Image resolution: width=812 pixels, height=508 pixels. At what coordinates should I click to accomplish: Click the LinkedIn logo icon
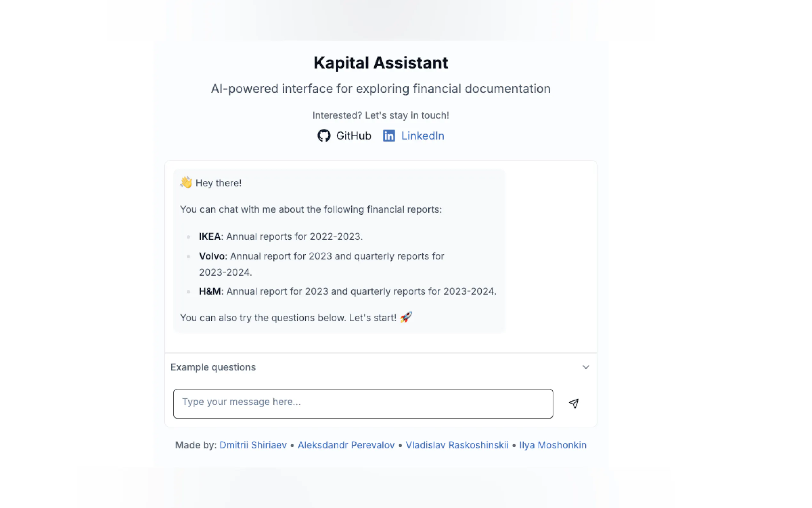click(x=389, y=136)
